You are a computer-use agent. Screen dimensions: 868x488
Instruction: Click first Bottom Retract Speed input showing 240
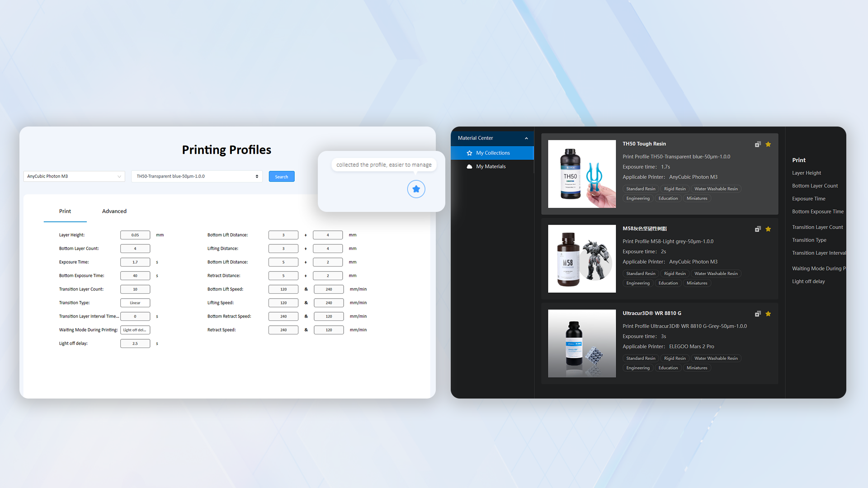283,316
